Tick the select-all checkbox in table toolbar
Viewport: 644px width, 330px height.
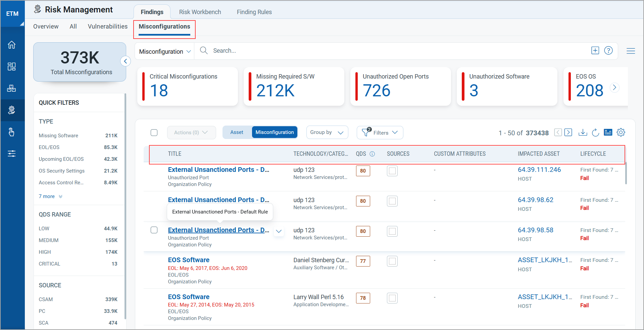(154, 133)
